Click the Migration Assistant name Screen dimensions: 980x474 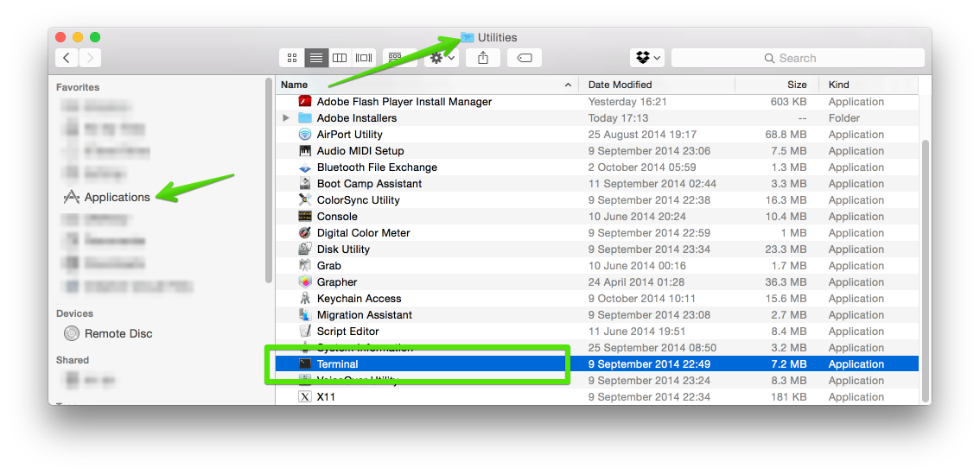[x=365, y=315]
